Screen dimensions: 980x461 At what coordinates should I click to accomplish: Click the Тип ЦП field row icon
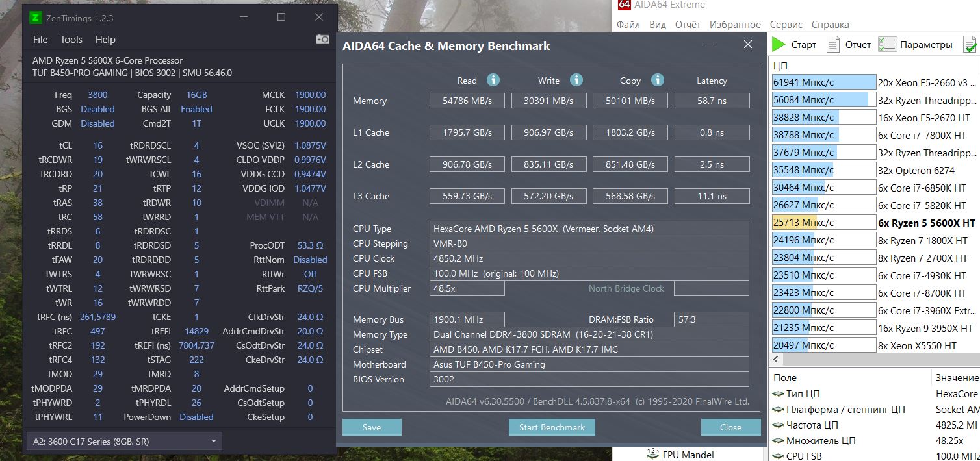[x=778, y=394]
